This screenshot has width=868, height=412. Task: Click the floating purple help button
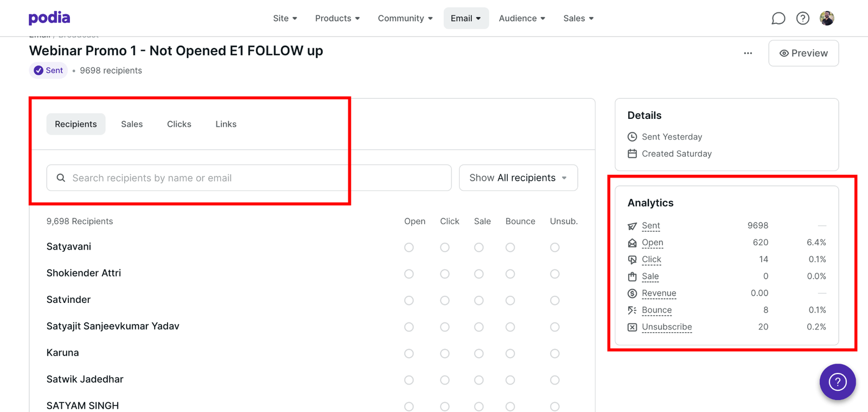[838, 382]
